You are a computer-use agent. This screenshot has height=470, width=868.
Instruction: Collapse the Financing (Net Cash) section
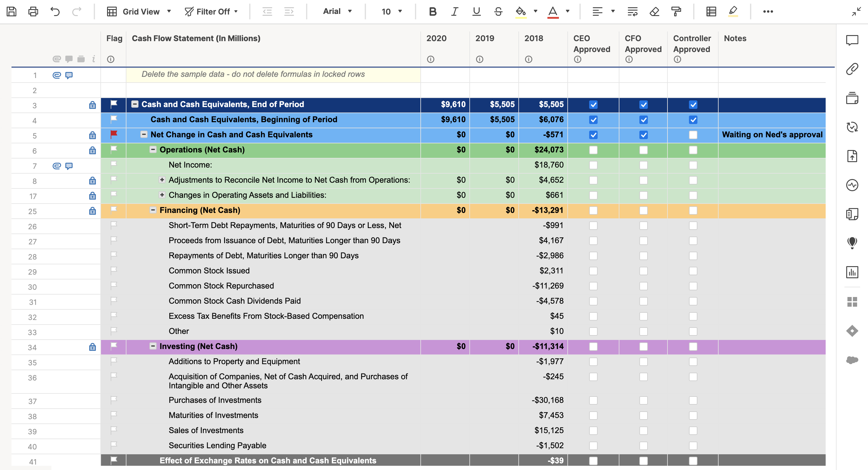pos(153,210)
